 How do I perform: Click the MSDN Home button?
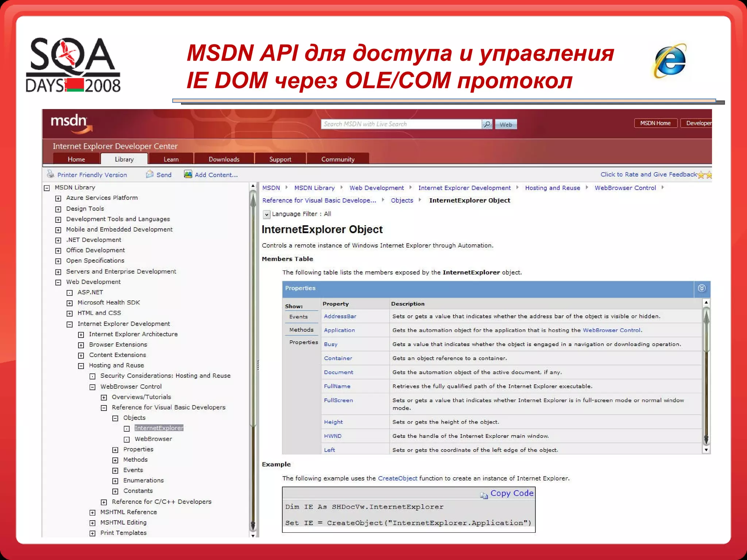coord(655,123)
